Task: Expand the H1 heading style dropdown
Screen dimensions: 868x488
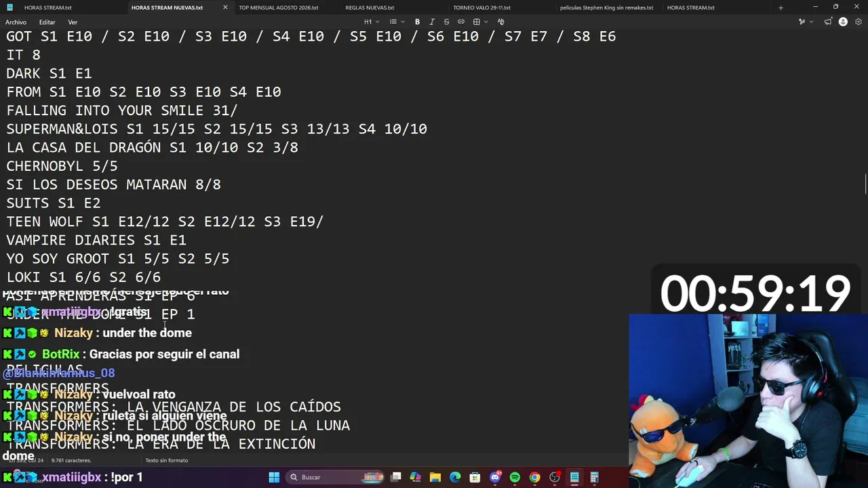Action: (371, 22)
